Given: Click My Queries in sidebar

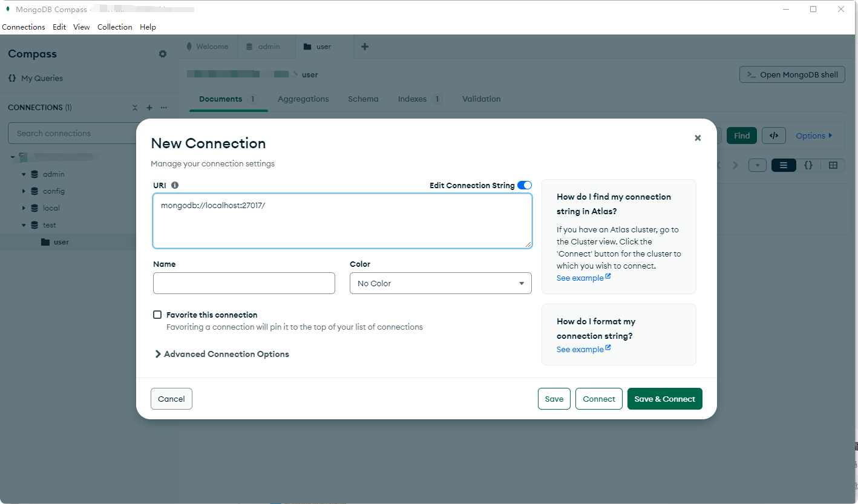Looking at the screenshot, I should tap(42, 78).
